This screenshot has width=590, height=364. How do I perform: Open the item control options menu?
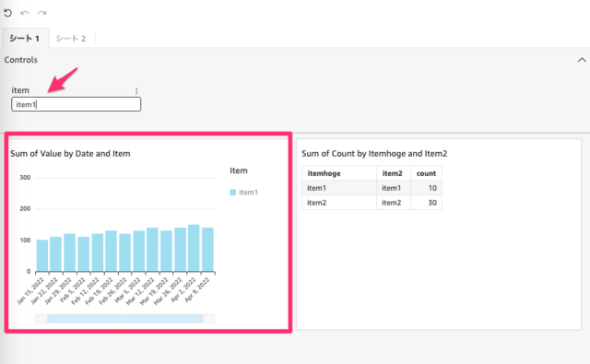(x=136, y=90)
